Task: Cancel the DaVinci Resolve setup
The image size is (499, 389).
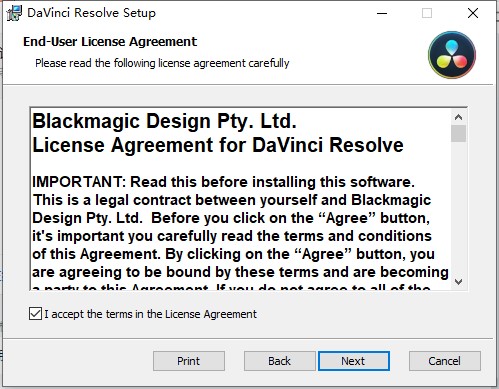Action: [445, 361]
